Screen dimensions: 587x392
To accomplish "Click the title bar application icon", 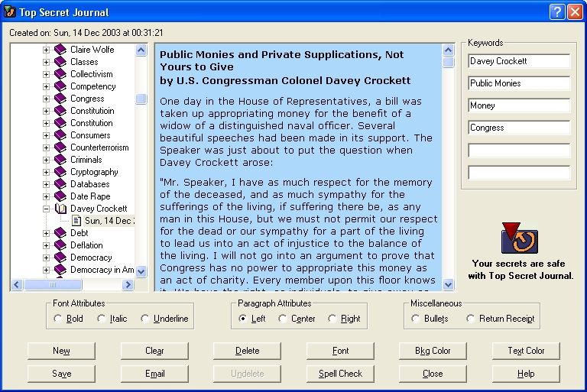I will (x=10, y=12).
